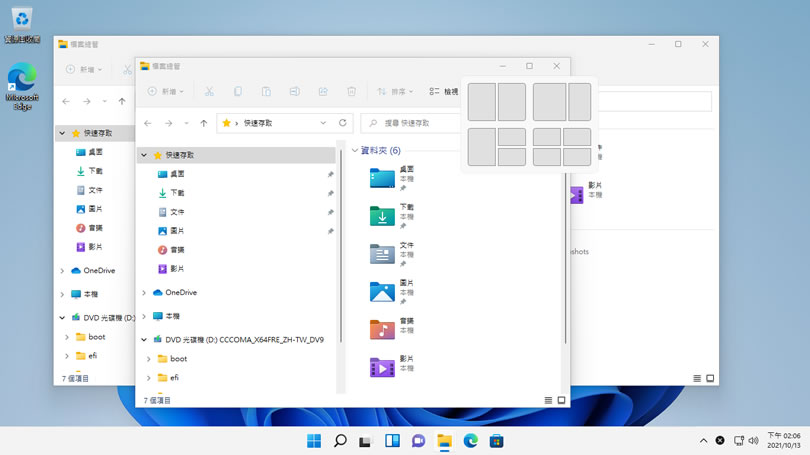Snap to narrow right zone of second layout
This screenshot has width=810, height=455.
[x=580, y=102]
